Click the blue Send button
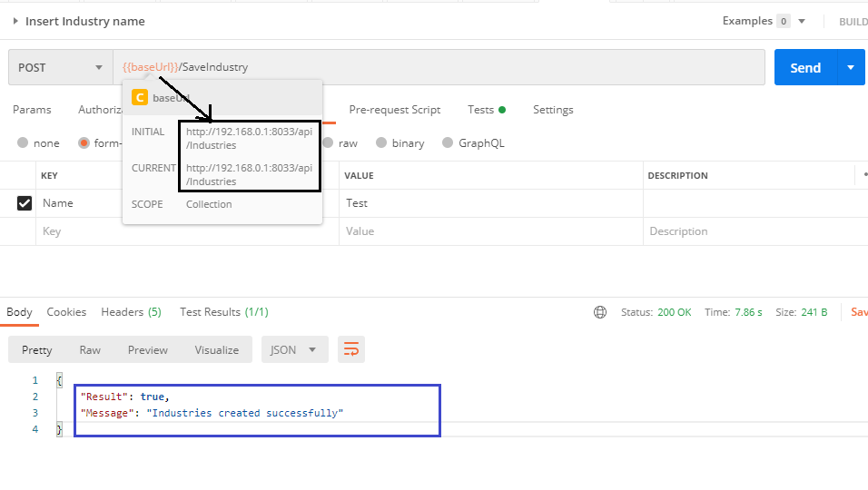The height and width of the screenshot is (490, 868). click(x=805, y=67)
